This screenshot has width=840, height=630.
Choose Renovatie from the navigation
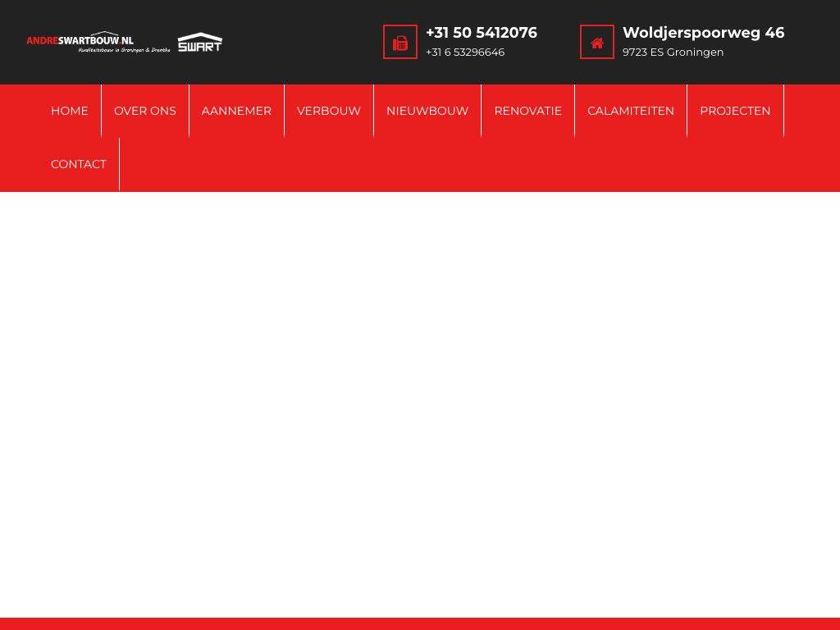pos(527,111)
